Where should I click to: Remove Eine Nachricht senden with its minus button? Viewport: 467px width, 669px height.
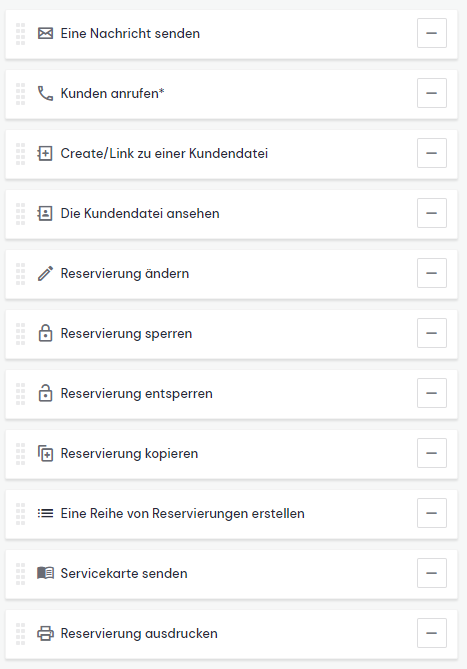click(x=432, y=33)
